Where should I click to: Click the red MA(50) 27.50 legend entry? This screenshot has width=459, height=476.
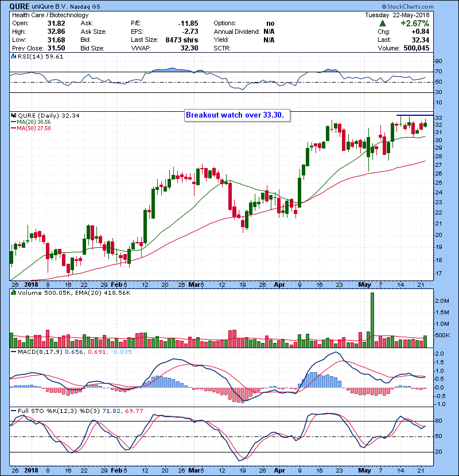pos(30,128)
